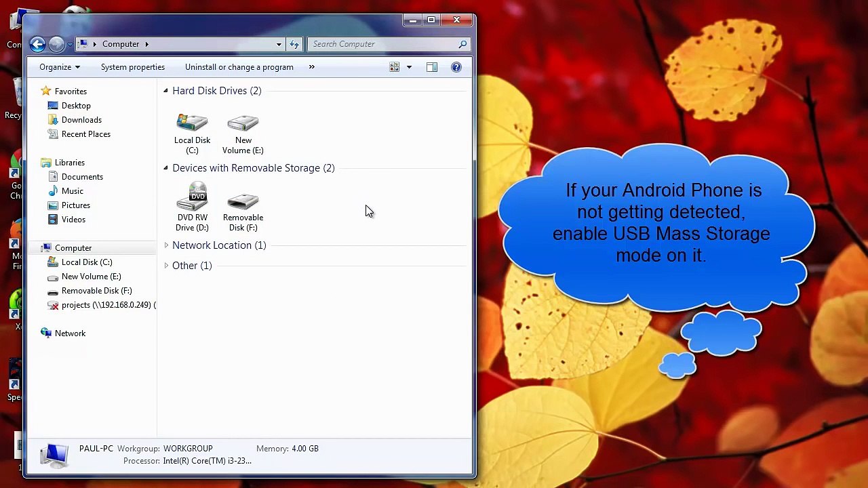Click System properties button

[x=133, y=67]
